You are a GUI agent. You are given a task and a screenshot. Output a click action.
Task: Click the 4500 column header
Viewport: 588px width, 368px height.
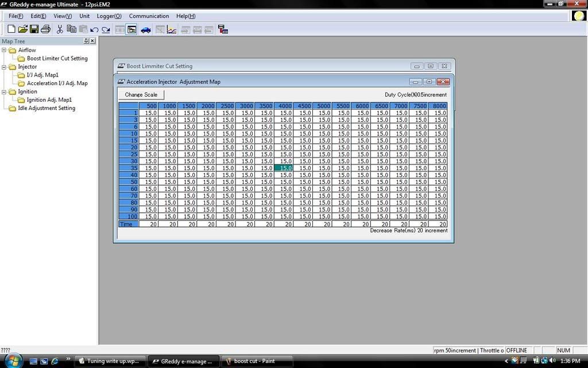click(x=303, y=106)
